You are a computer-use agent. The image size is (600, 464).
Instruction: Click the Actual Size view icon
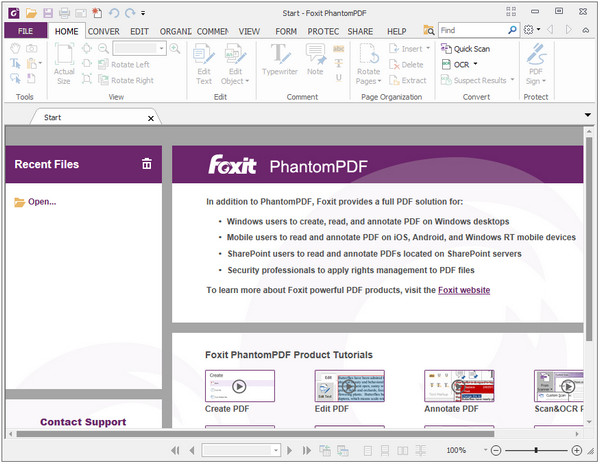pos(64,62)
